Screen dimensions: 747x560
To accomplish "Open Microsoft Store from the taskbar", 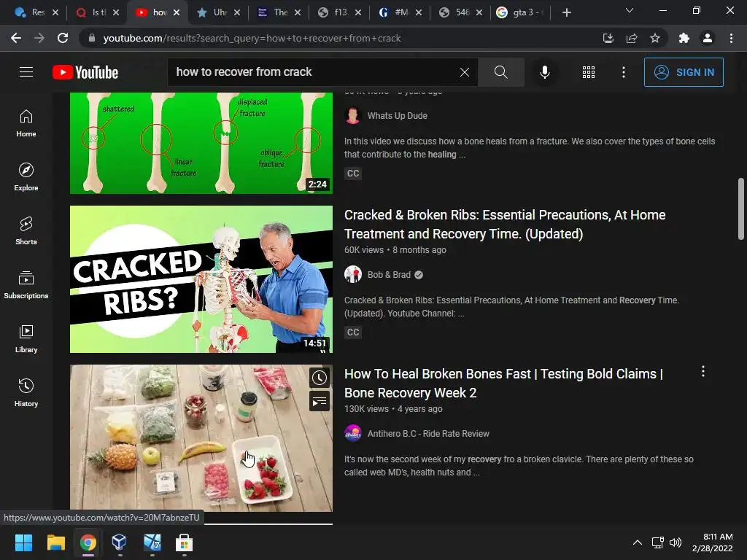I will pos(184,542).
